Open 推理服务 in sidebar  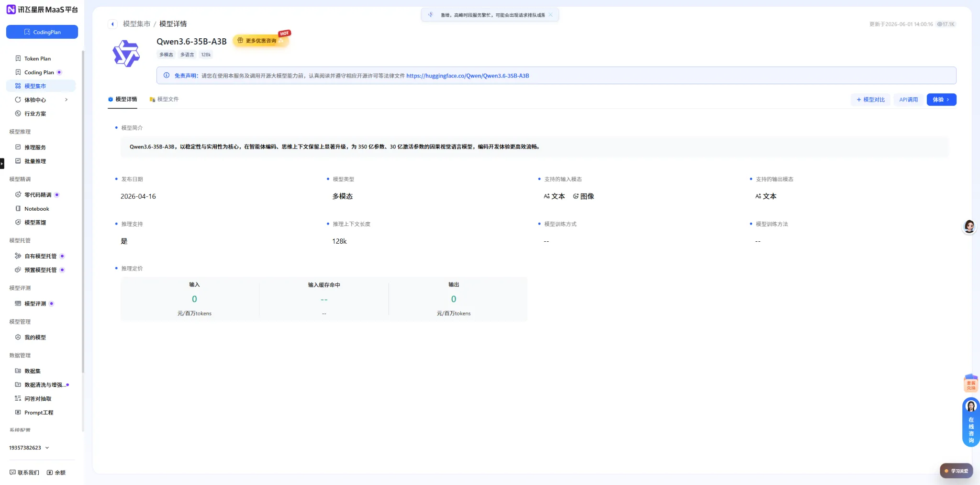coord(35,147)
